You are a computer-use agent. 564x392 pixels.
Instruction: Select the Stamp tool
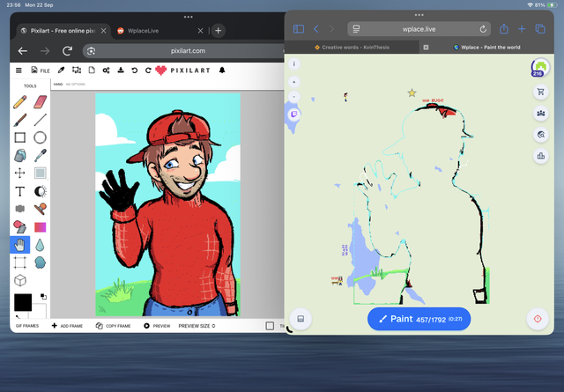tap(40, 209)
